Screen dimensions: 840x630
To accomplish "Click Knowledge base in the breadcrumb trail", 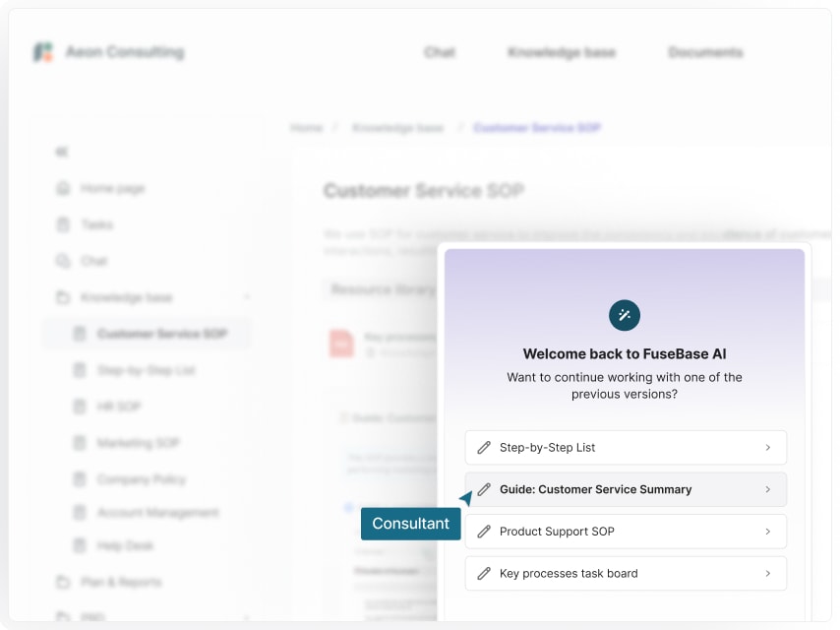I will 397,128.
